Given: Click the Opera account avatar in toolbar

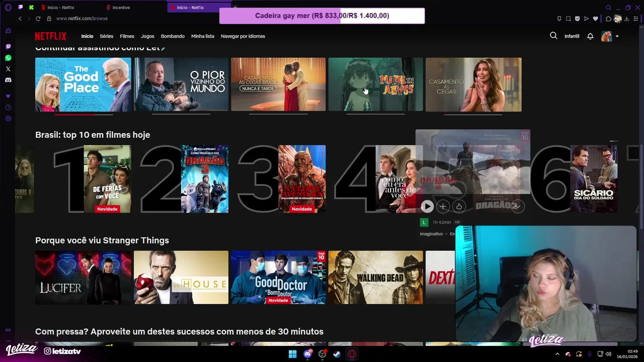Looking at the screenshot, I should 618,19.
